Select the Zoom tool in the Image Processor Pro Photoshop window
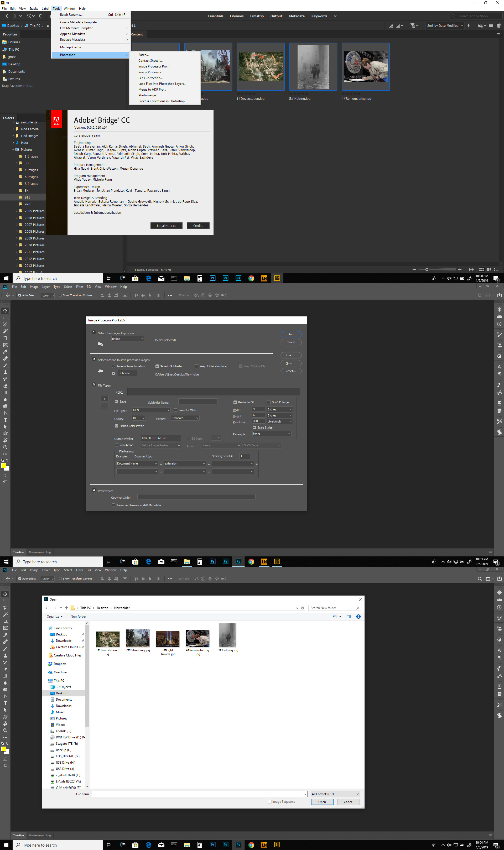504x850 pixels. (x=5, y=447)
